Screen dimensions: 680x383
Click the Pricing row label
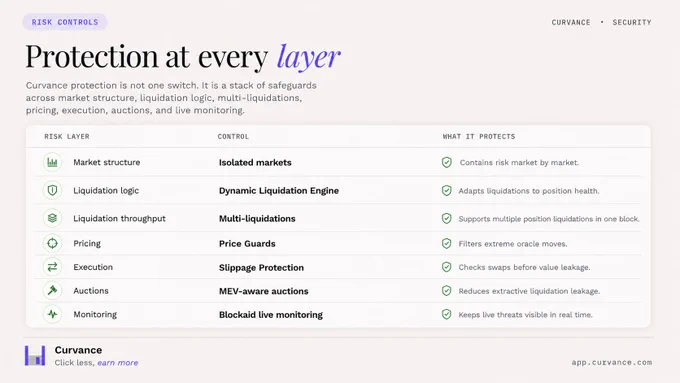[x=87, y=243]
